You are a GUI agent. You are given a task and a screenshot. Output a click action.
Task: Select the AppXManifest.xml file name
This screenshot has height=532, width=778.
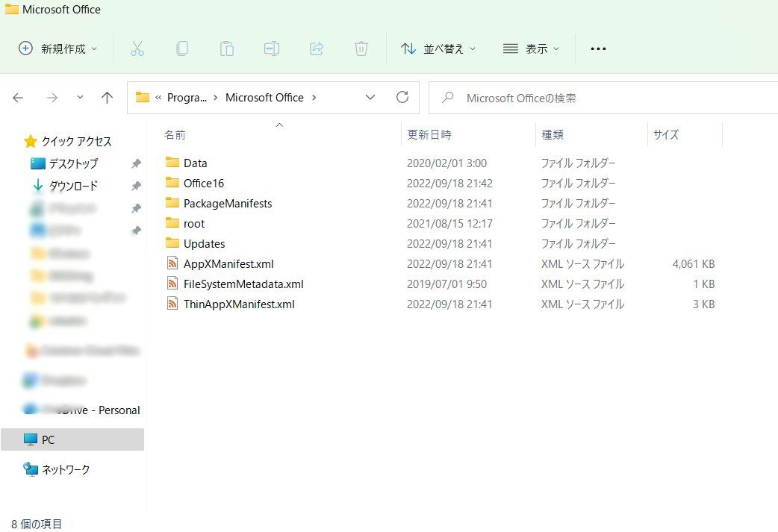click(228, 264)
